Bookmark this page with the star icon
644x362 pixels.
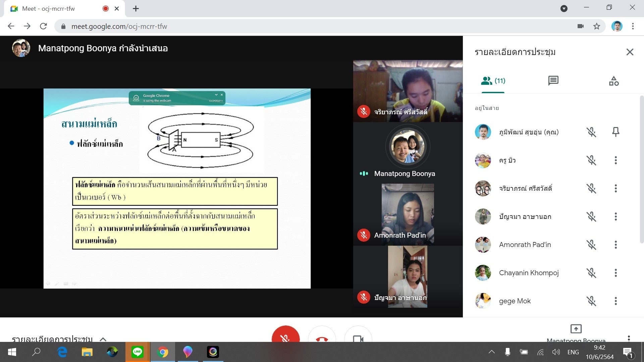(596, 26)
